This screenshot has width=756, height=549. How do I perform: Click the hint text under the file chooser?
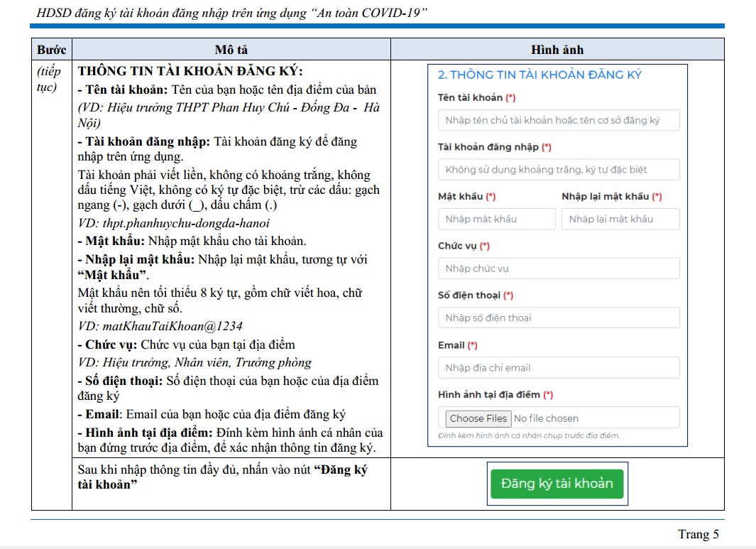click(x=528, y=435)
